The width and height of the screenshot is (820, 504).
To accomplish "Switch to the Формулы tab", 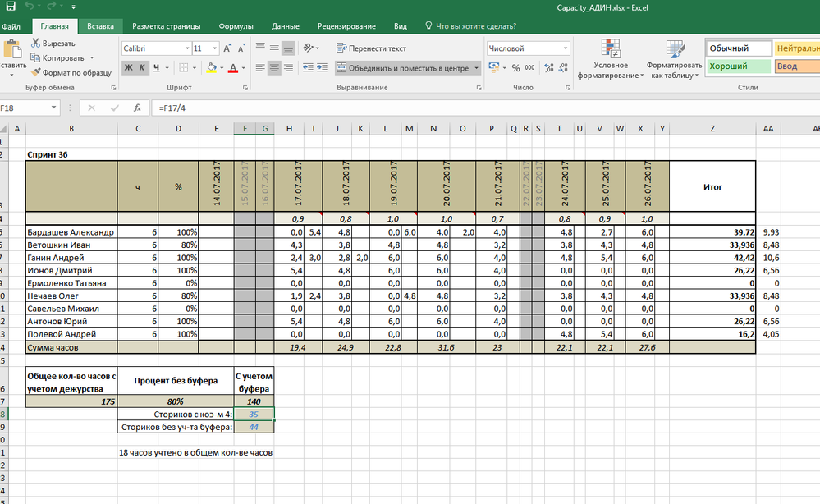I will (x=236, y=26).
